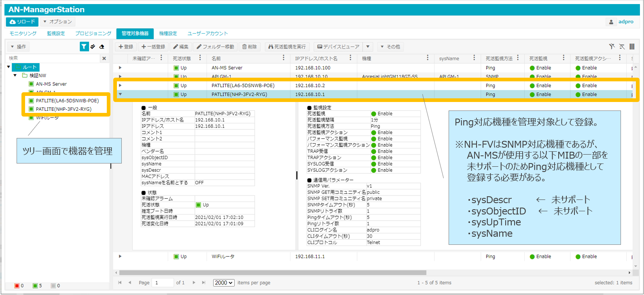
Task: Click the デバイスビューア button
Action: [x=338, y=47]
